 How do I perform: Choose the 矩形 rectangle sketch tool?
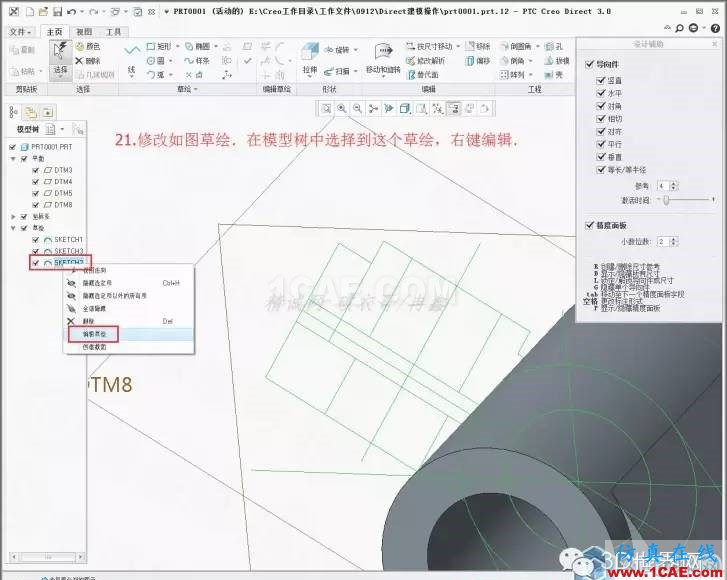[x=159, y=46]
